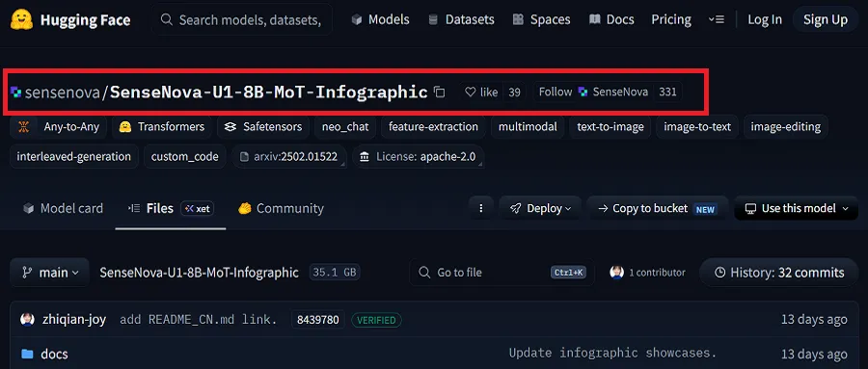
Task: Expand the Use this model dropdown
Action: (797, 208)
